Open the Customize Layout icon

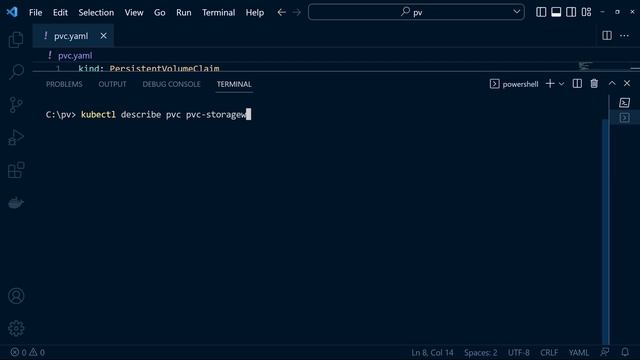(x=587, y=12)
